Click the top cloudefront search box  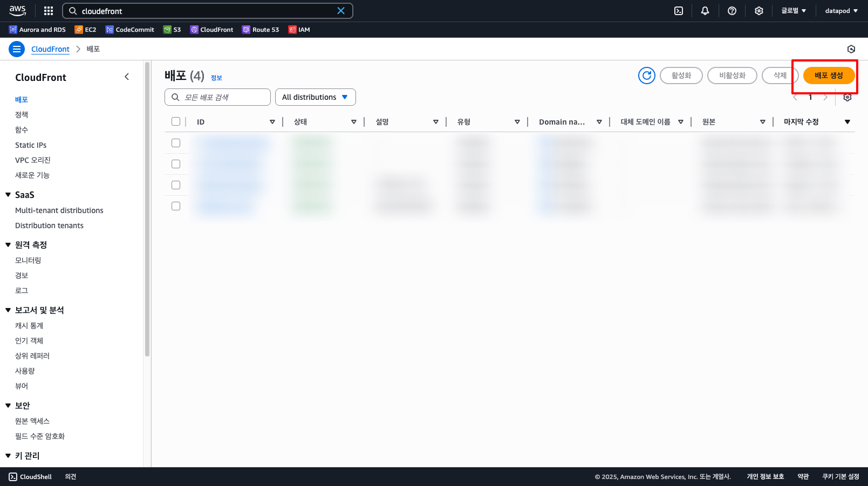[x=208, y=11]
